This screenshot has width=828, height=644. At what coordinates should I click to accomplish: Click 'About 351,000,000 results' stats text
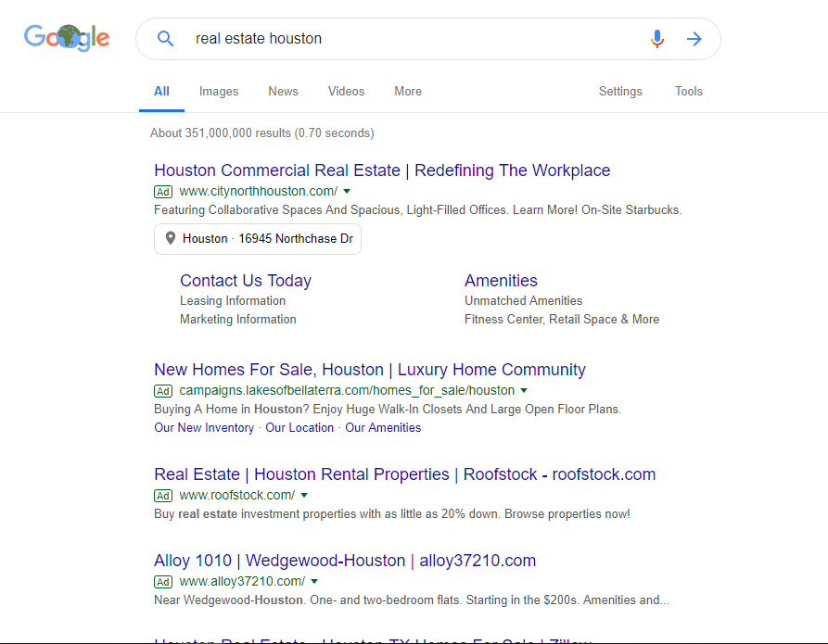tap(261, 133)
